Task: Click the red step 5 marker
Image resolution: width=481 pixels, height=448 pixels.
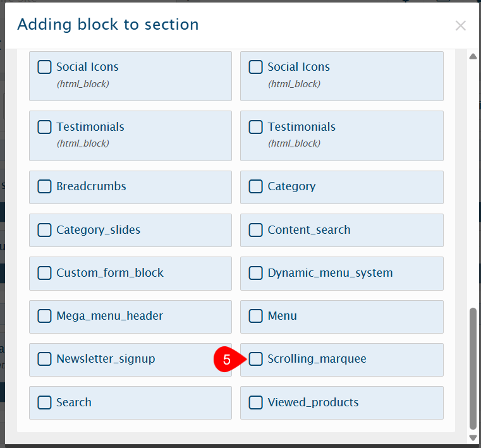Action: [x=227, y=360]
